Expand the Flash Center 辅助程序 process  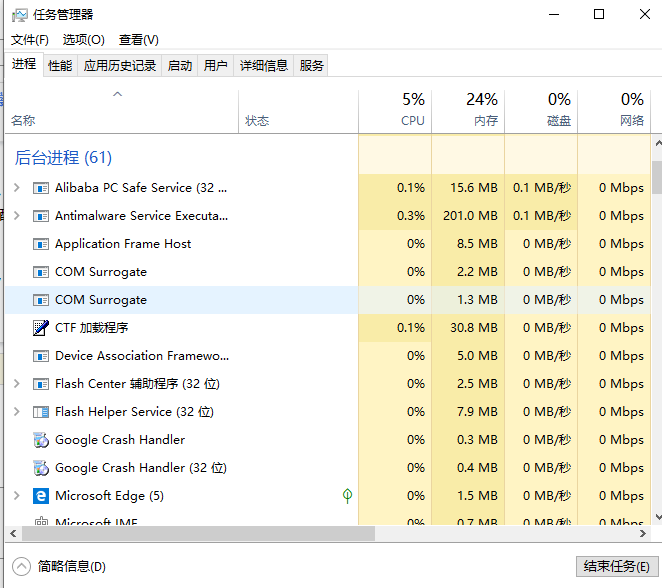click(x=16, y=384)
